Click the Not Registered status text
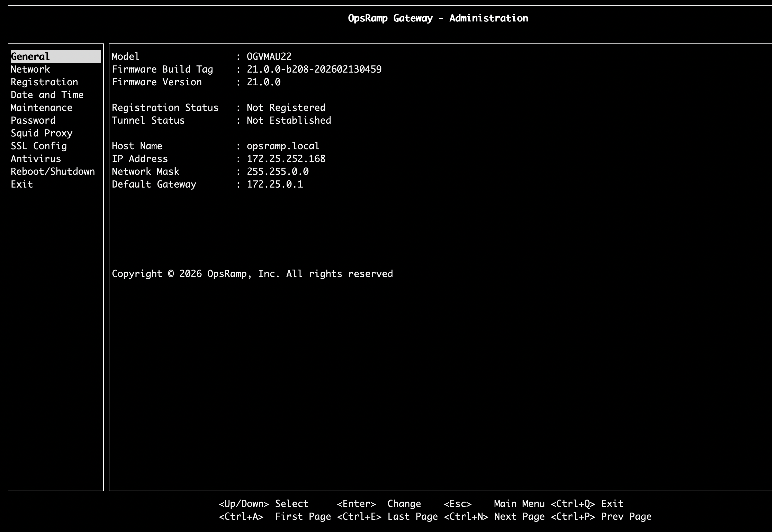The width and height of the screenshot is (772, 532). [286, 108]
